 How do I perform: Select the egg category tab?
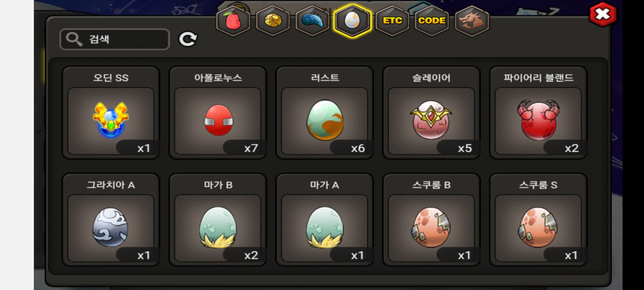pyautogui.click(x=352, y=21)
